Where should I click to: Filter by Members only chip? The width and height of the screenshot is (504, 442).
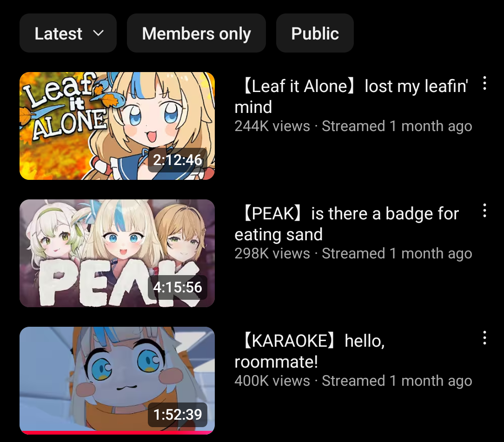[x=196, y=33]
